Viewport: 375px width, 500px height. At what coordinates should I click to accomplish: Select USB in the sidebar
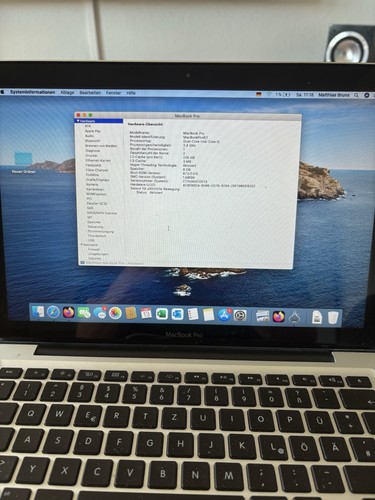point(91,240)
